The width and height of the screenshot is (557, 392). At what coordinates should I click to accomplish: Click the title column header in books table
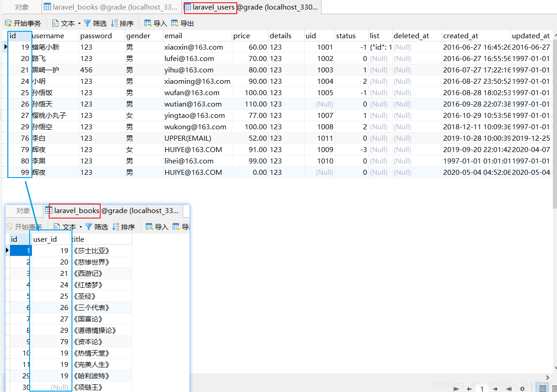click(101, 239)
